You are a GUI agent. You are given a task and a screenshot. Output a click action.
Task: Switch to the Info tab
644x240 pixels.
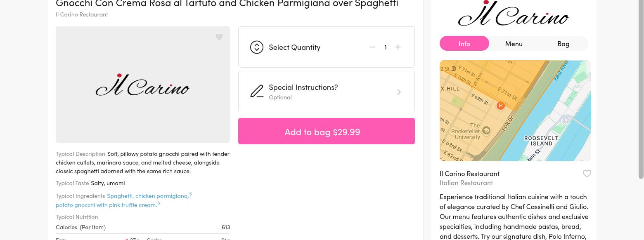(464, 44)
